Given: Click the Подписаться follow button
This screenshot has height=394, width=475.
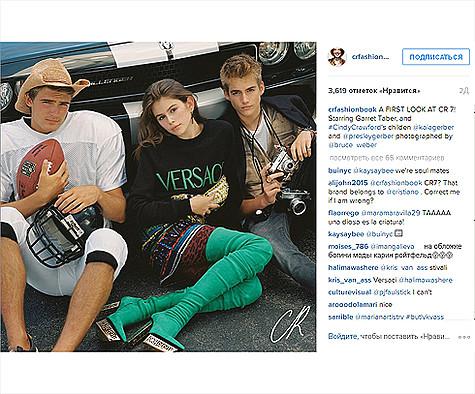Looking at the screenshot, I should pyautogui.click(x=436, y=57).
